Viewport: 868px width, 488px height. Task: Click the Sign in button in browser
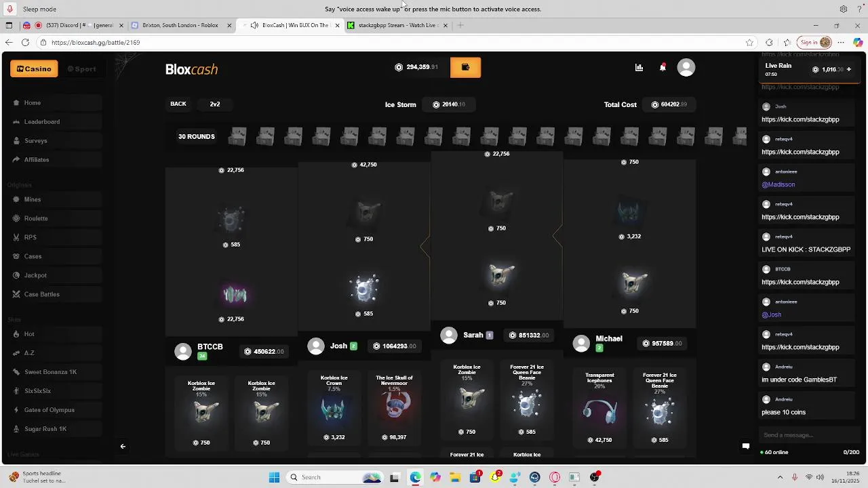(x=814, y=42)
